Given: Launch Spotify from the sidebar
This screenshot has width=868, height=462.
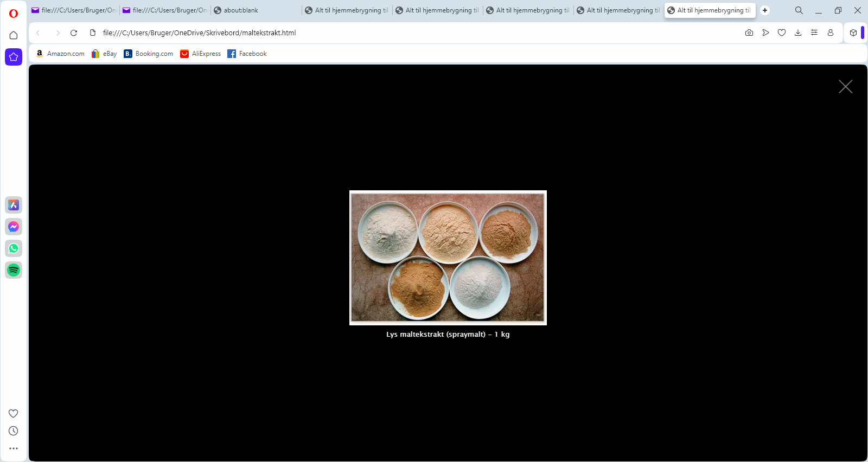Looking at the screenshot, I should click(14, 270).
